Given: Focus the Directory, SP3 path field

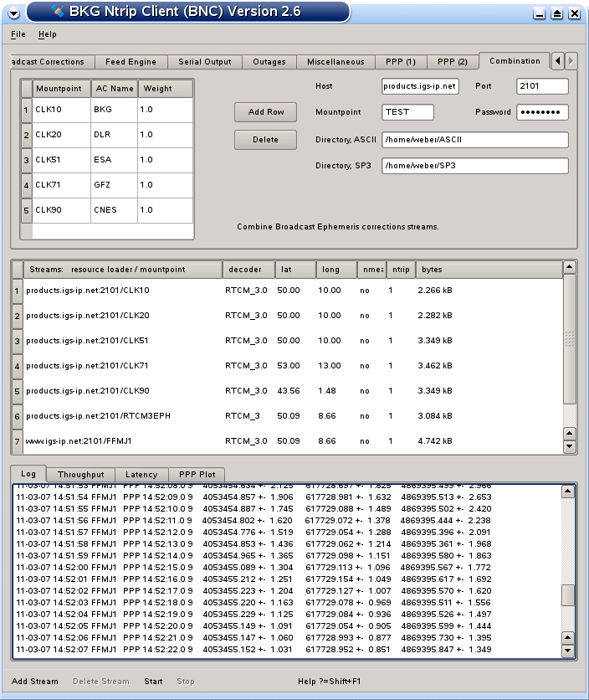Looking at the screenshot, I should tap(474, 166).
